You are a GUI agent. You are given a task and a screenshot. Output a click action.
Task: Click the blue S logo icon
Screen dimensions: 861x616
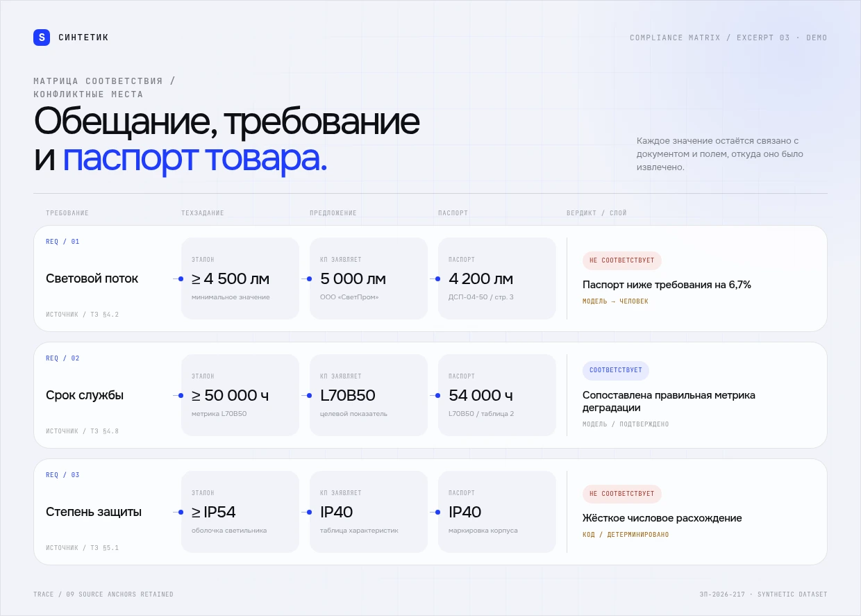coord(42,38)
